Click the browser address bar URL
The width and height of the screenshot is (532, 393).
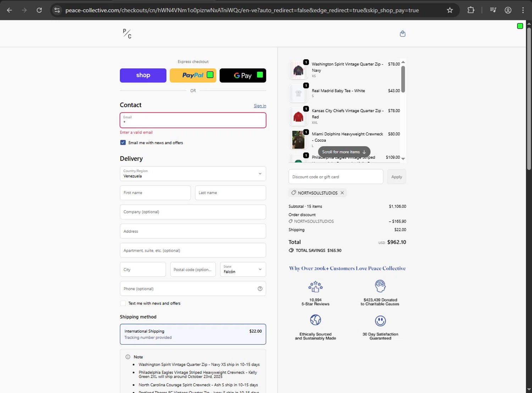(242, 10)
